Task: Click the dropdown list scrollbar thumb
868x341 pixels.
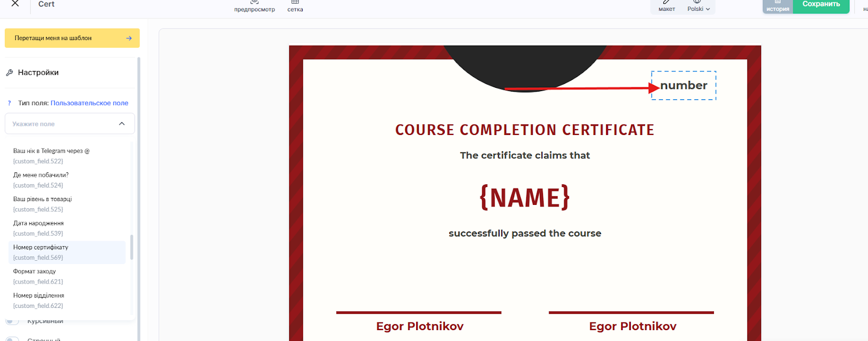Action: click(132, 247)
